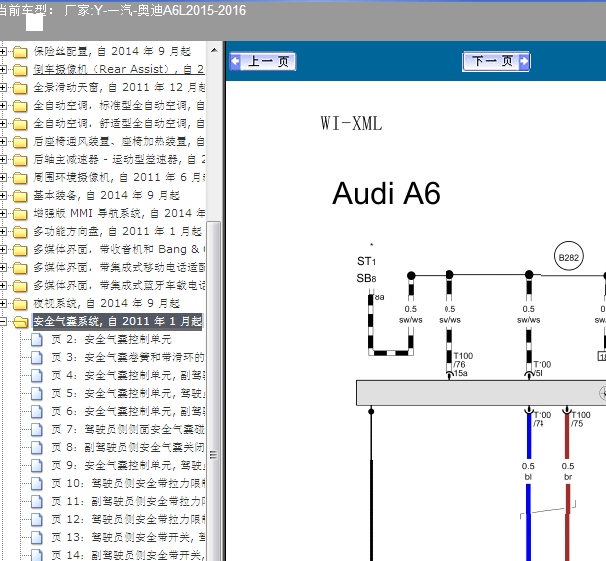Click folder icon of 保险丝配置 entry
606x561 pixels.
click(x=20, y=52)
